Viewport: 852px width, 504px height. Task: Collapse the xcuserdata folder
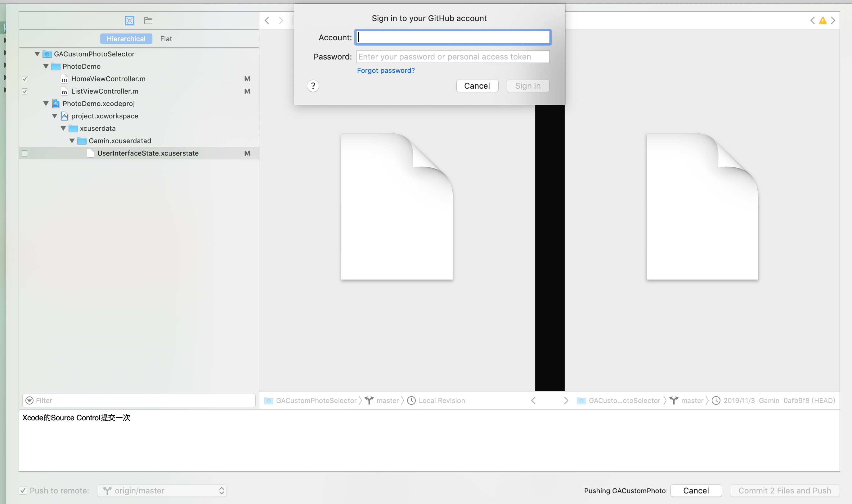tap(63, 128)
